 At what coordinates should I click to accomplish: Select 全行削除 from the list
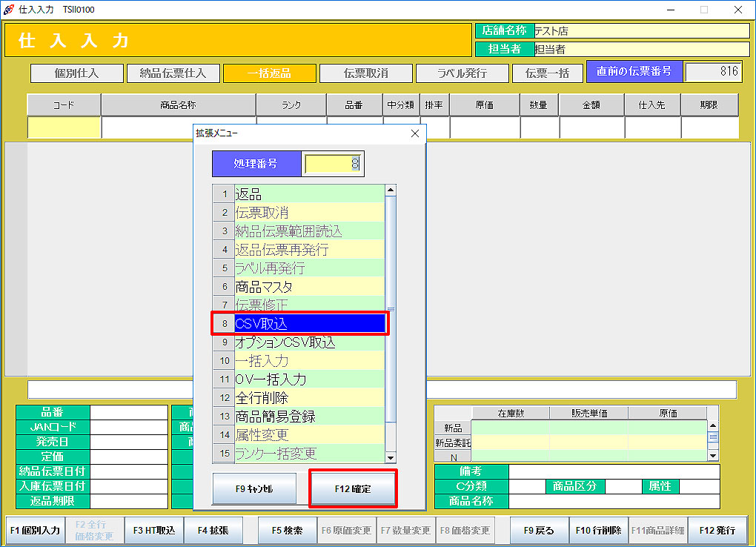tap(309, 398)
